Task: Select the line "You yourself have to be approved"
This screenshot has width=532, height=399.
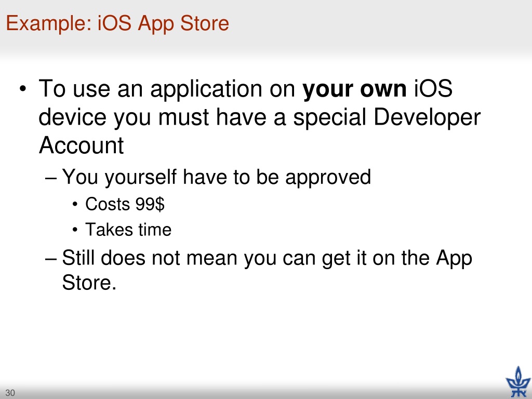Action: [x=217, y=177]
